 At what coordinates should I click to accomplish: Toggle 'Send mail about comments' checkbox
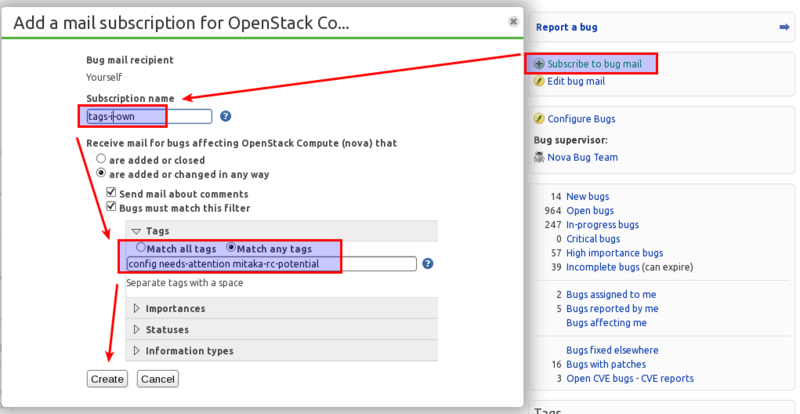(112, 193)
